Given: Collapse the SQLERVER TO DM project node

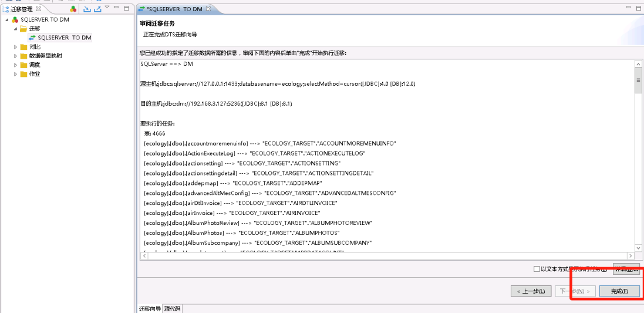Looking at the screenshot, I should [x=7, y=20].
